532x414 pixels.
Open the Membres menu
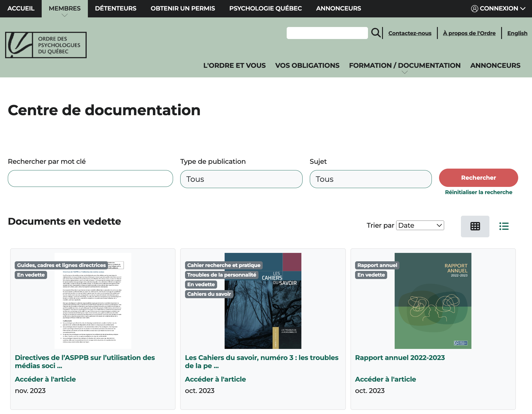[x=64, y=8]
